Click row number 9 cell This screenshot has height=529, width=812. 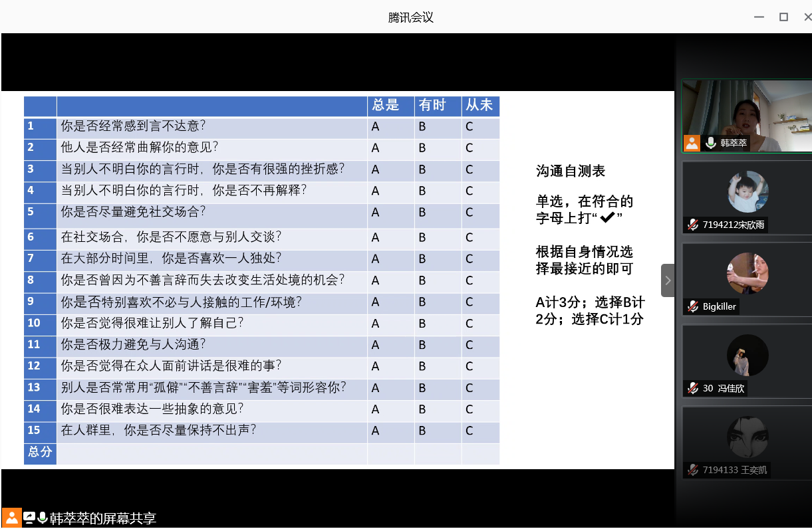(40, 302)
